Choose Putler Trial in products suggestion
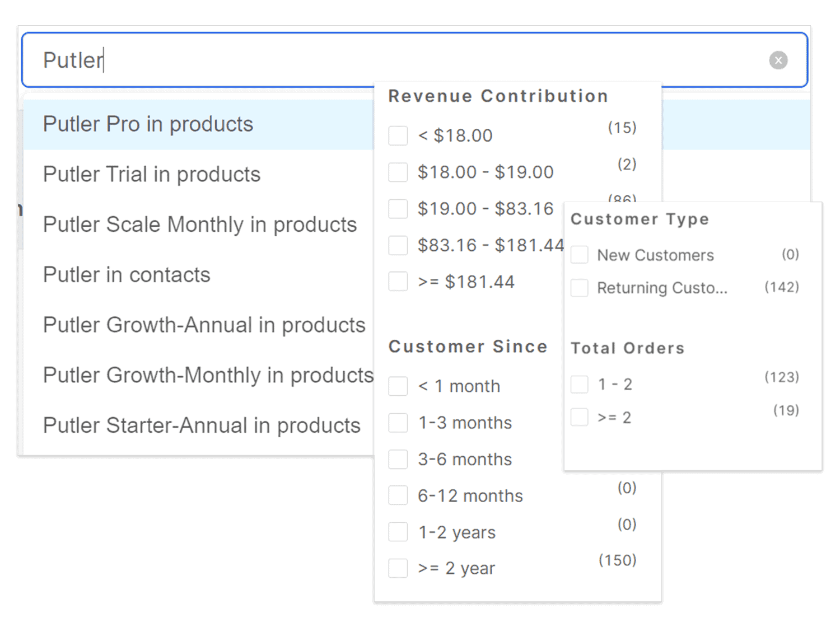 coord(152,175)
